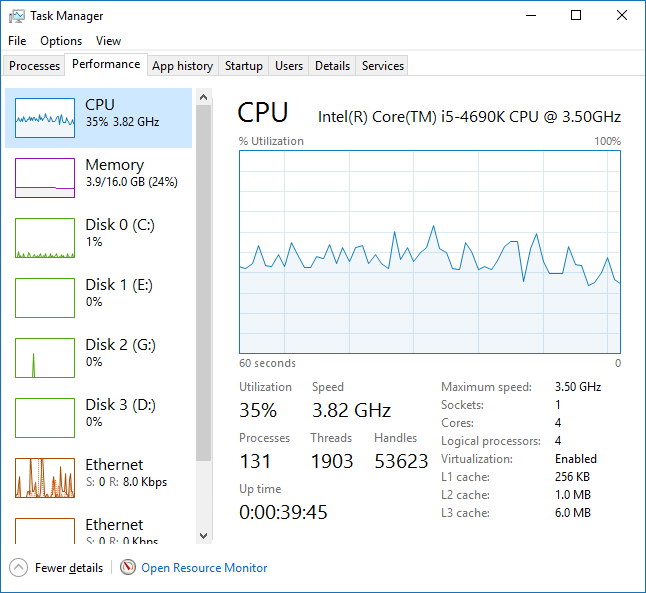
Task: Open the File menu
Action: 17,41
